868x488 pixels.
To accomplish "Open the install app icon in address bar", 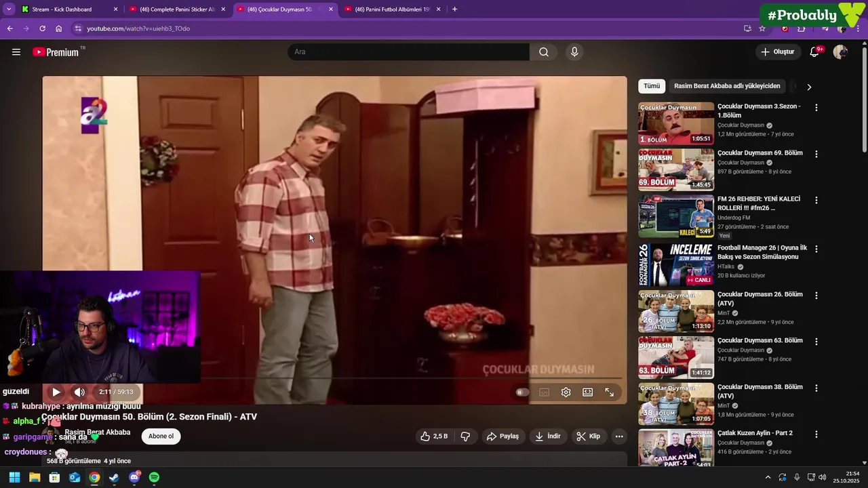I will point(747,28).
